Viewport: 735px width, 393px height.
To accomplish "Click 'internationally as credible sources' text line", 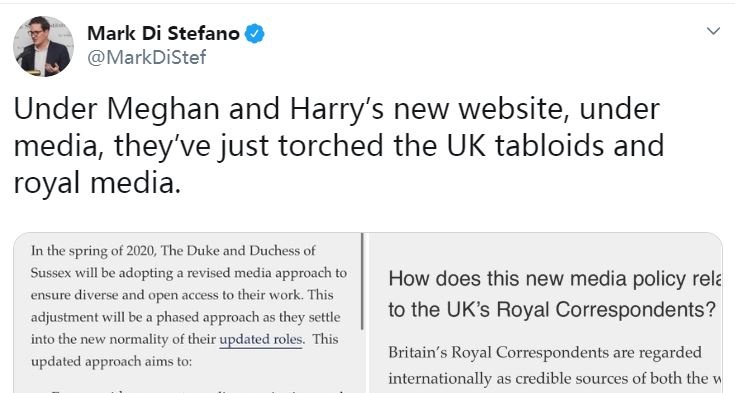I will click(555, 378).
